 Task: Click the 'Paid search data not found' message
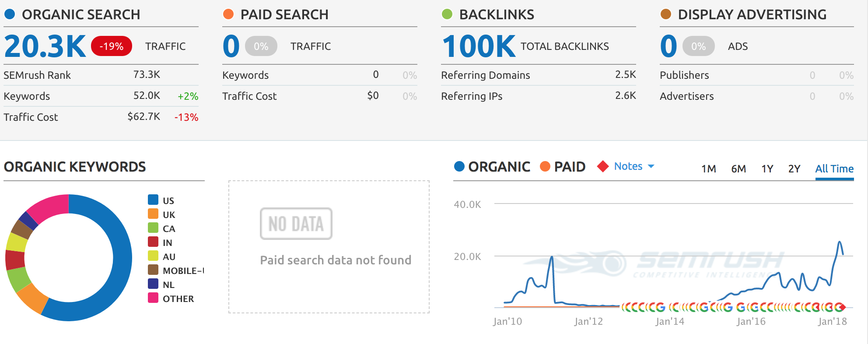(x=336, y=260)
